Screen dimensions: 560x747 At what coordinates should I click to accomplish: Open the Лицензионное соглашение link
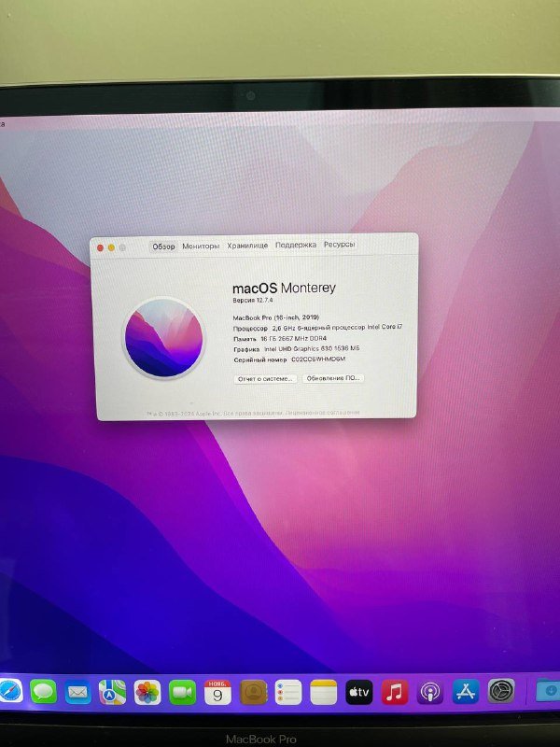(x=322, y=413)
